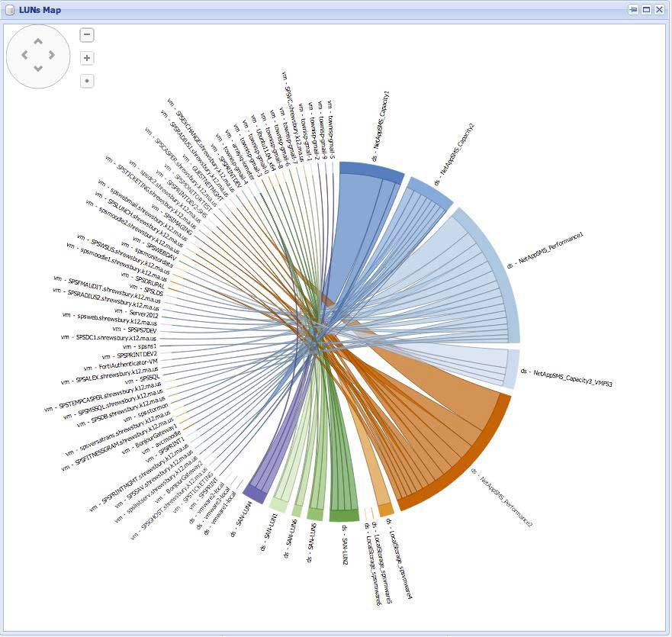Click the "vm - FortiAuthenticator-VM" label

click(x=121, y=365)
